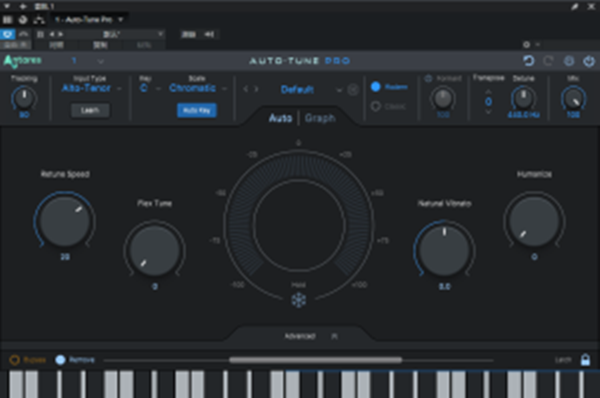Expand the instance number 1 chevron
600x398 pixels.
coord(100,61)
